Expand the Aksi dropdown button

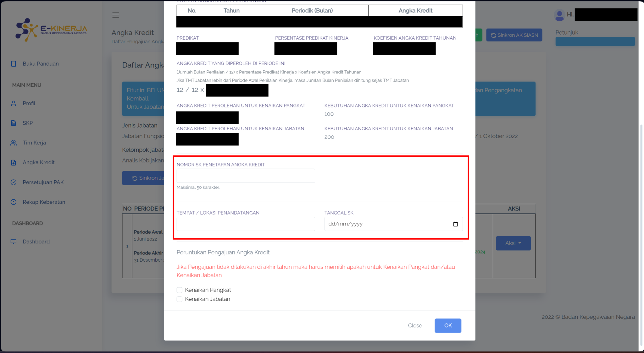[513, 243]
